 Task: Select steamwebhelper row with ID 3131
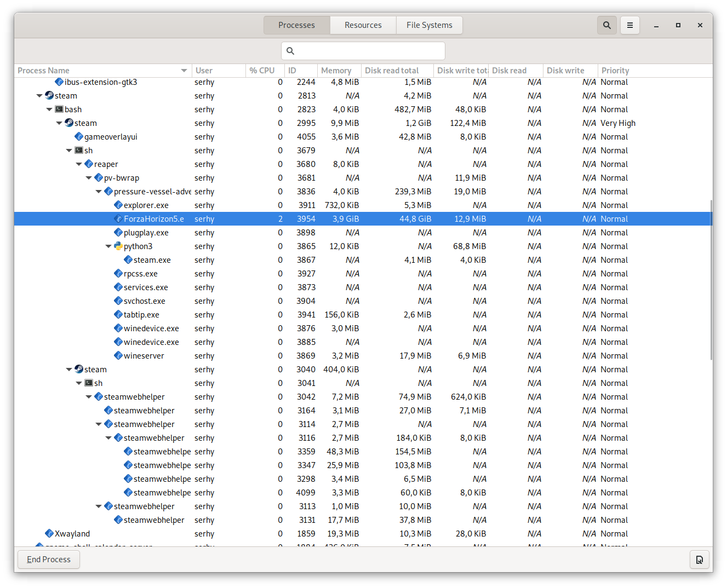(x=363, y=520)
